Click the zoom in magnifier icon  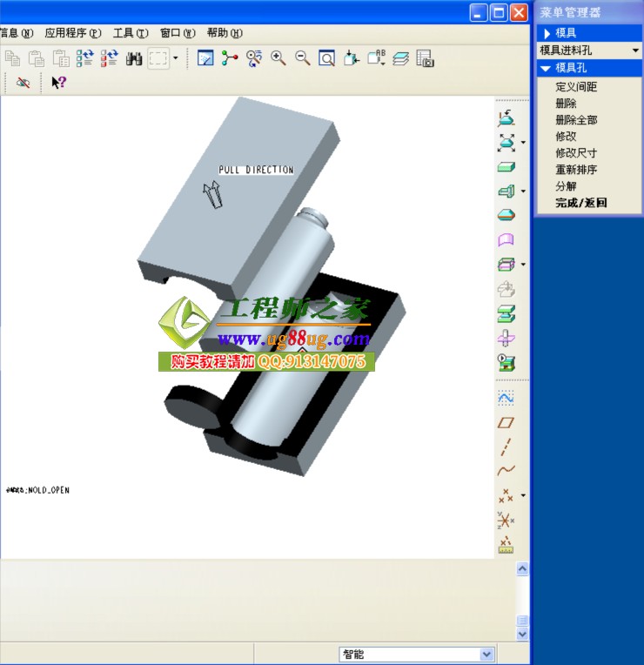278,58
